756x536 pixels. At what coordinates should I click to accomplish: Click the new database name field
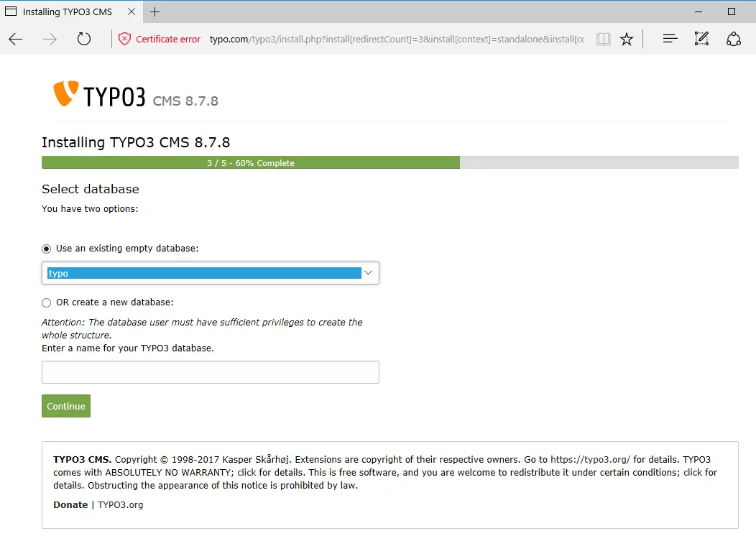pos(211,372)
